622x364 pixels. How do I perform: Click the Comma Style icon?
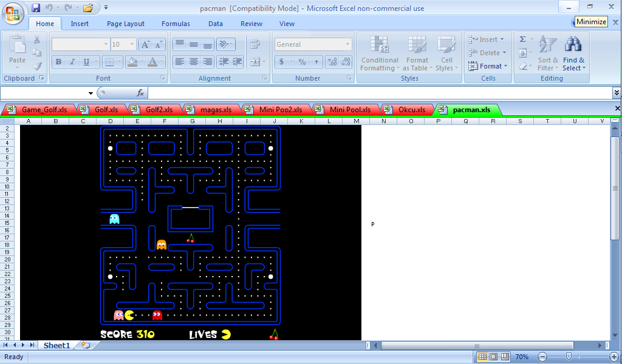click(316, 62)
